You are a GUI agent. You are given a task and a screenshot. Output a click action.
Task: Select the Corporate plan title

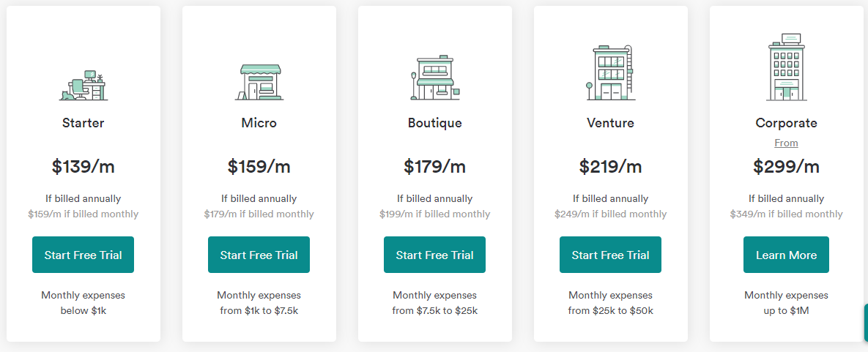pyautogui.click(x=786, y=123)
